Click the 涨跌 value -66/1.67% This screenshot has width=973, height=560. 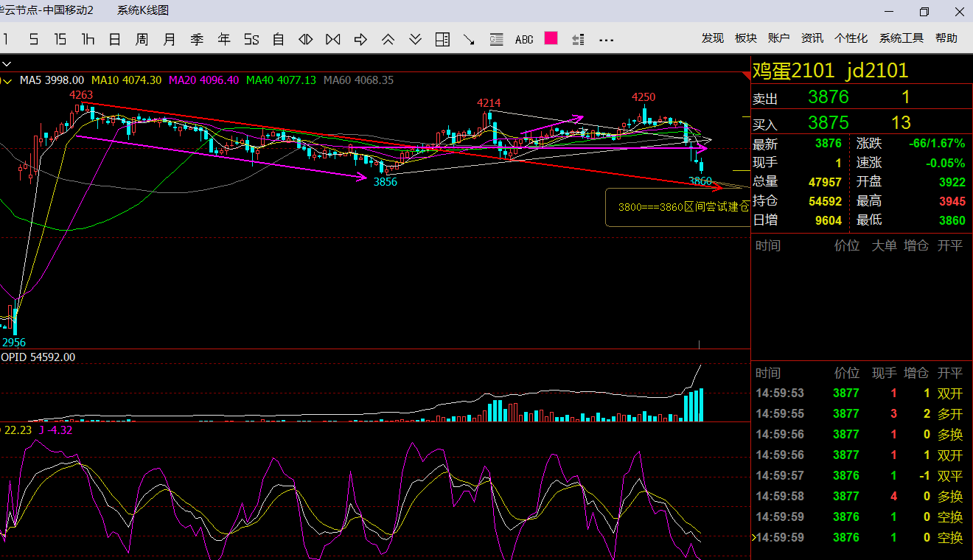tap(938, 144)
